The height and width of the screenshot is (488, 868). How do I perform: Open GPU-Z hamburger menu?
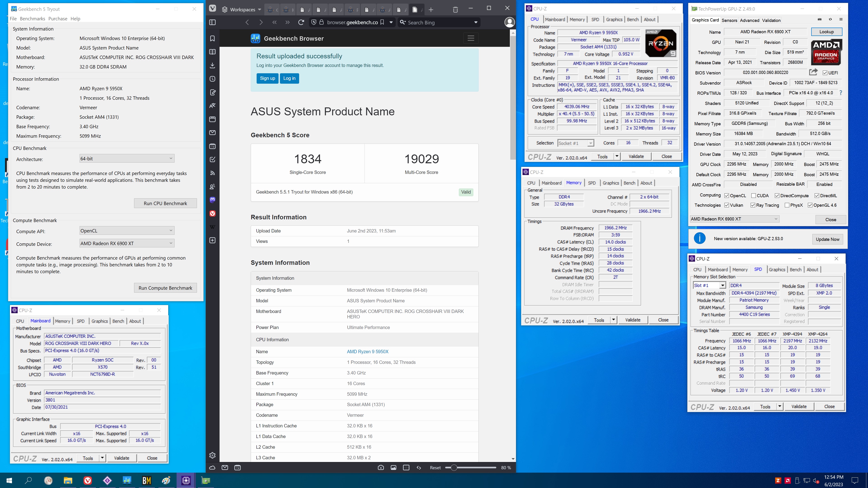pos(841,19)
